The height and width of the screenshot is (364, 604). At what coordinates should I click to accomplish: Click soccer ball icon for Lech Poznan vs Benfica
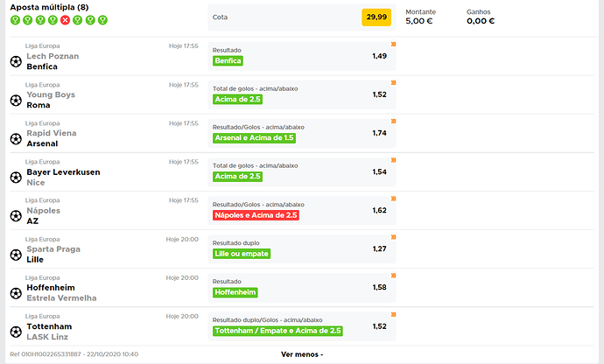tap(16, 61)
